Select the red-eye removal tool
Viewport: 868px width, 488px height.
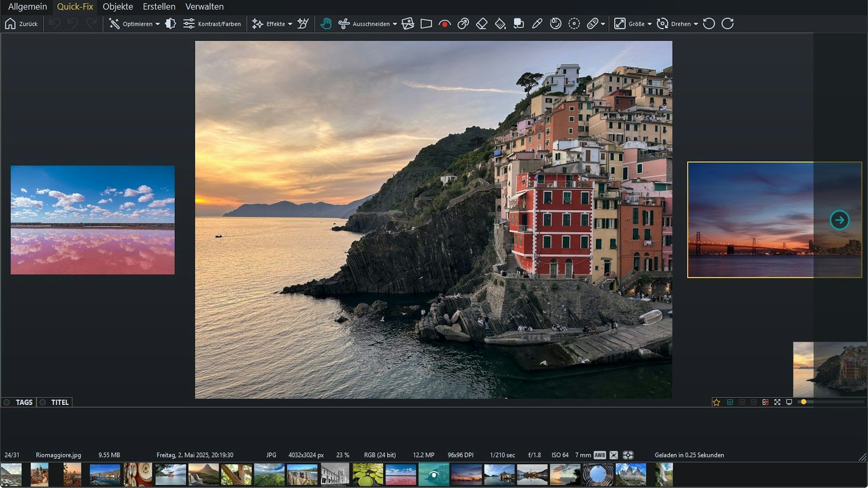click(444, 24)
